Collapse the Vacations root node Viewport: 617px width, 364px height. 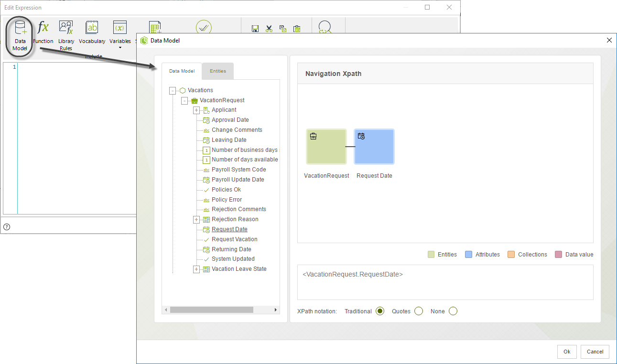[x=173, y=90]
